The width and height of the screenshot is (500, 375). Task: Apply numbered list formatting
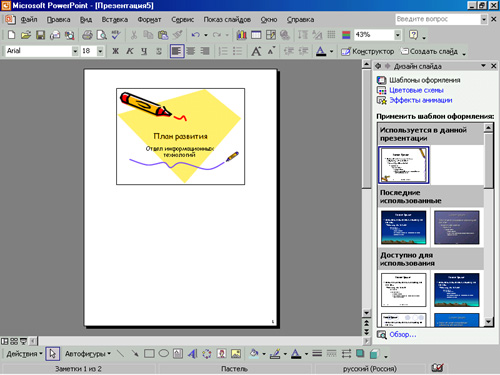click(x=223, y=51)
